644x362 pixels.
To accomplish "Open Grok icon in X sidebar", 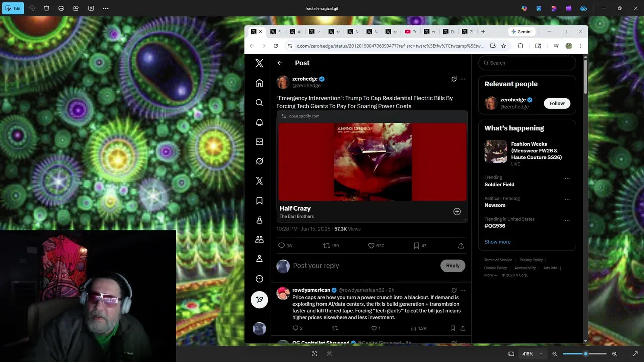I will (x=259, y=161).
